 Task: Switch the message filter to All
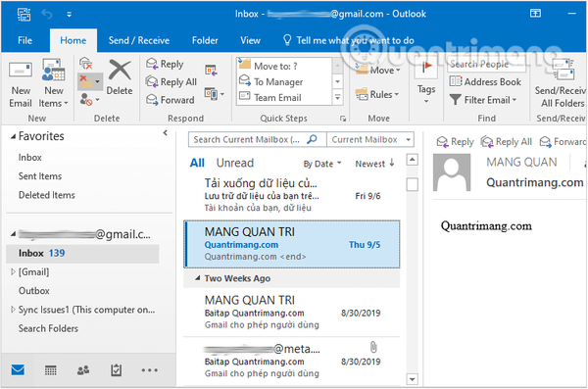(x=197, y=163)
